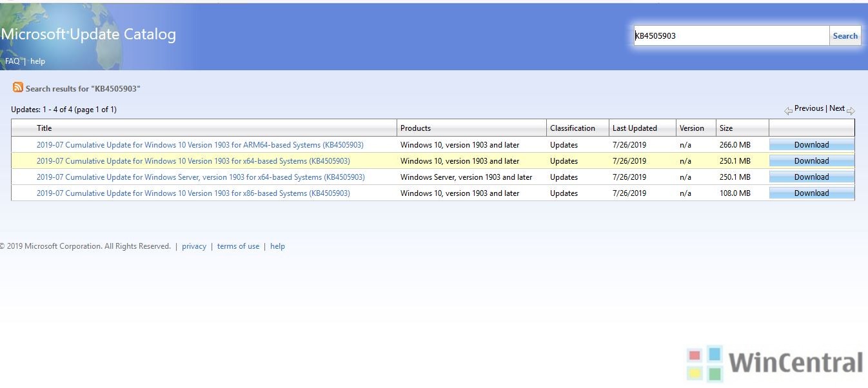Screen dimensions: 868x388
Task: Open the ARM64-based Systems update title link
Action: pyautogui.click(x=200, y=145)
